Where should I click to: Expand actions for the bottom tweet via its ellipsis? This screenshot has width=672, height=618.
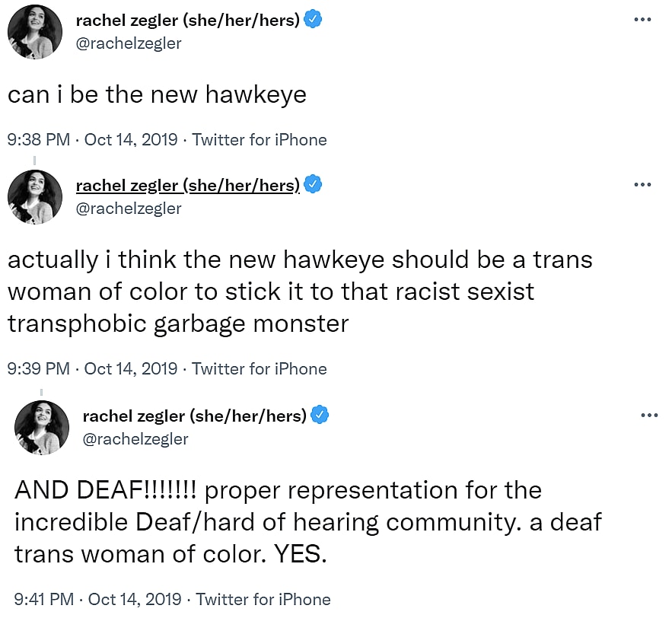click(x=649, y=414)
